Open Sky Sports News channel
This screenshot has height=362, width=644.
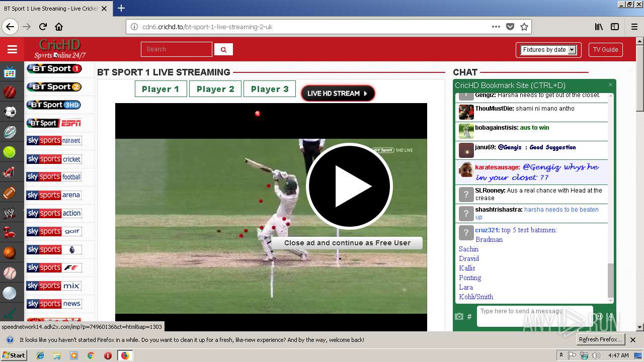54,304
